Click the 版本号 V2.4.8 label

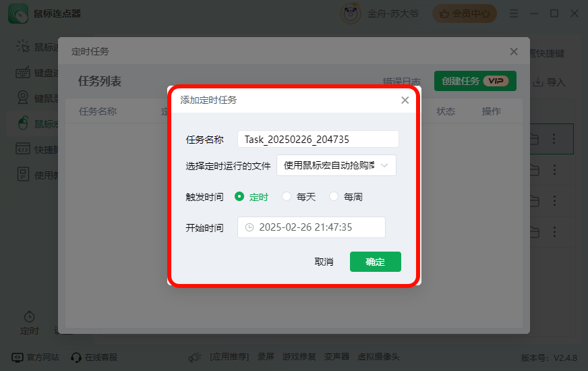tap(549, 358)
